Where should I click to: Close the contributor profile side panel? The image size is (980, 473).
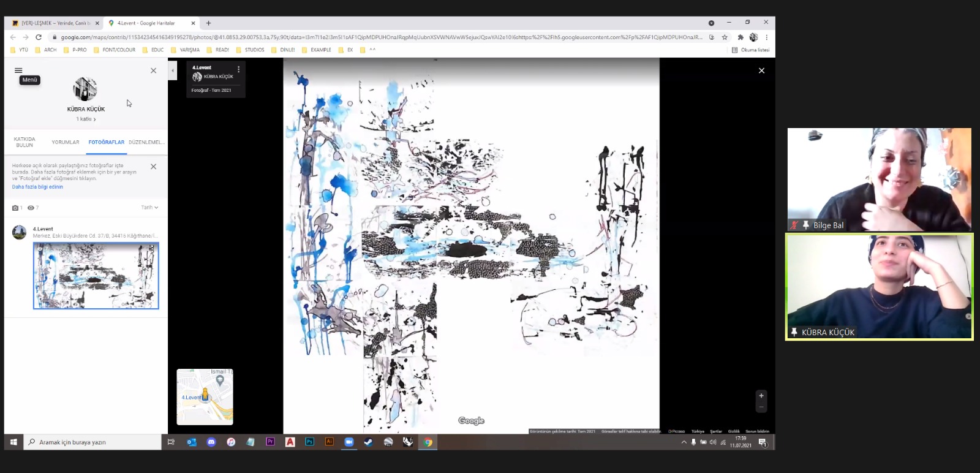click(x=154, y=70)
